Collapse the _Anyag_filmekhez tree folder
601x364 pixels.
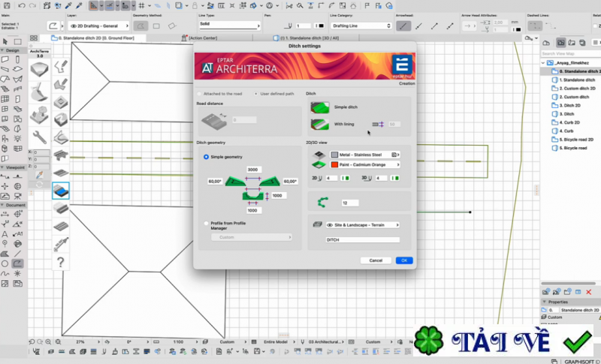(543, 63)
